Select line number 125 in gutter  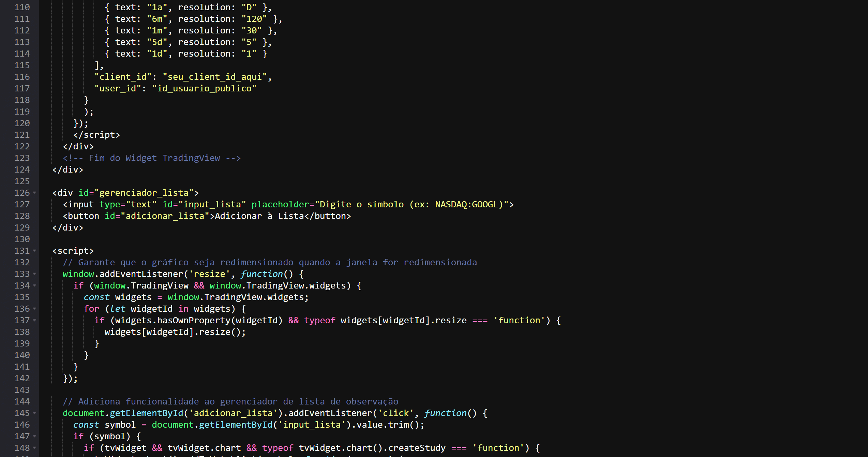pos(22,181)
